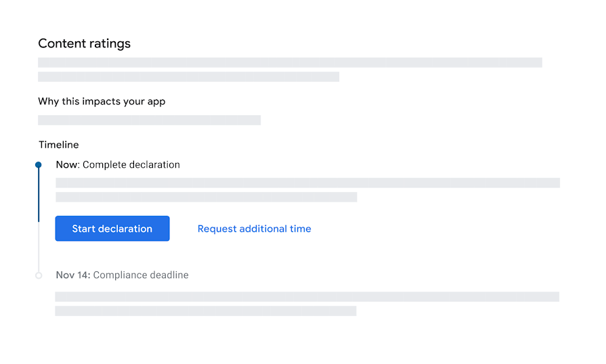Click first placeholder line under Complete declaration
The height and width of the screenshot is (364, 606).
pyautogui.click(x=307, y=183)
